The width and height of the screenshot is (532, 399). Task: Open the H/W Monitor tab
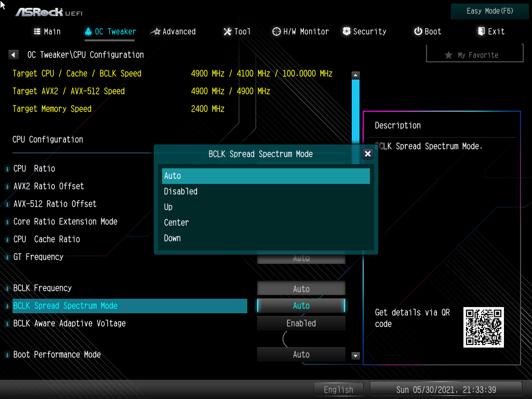301,32
